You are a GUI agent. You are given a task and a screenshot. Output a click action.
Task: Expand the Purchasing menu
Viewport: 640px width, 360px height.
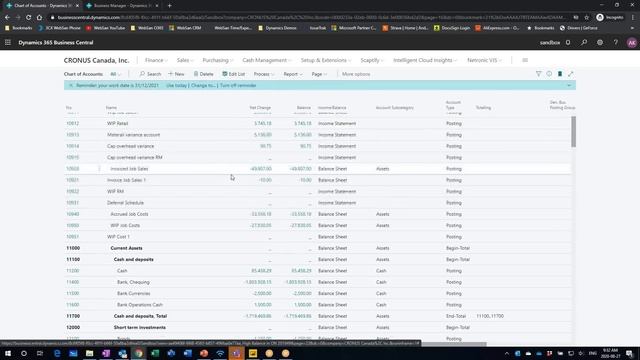point(218,60)
